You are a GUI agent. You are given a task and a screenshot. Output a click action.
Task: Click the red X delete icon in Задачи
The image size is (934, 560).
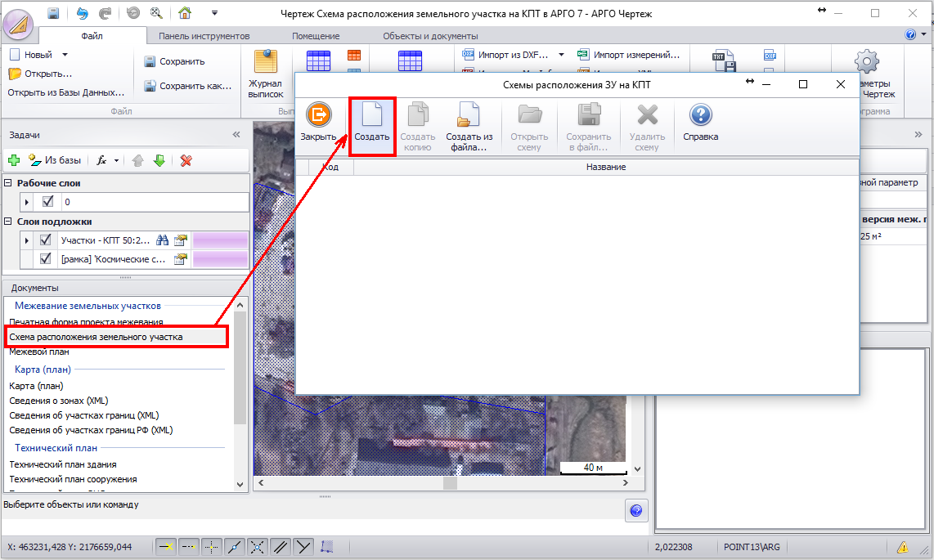pyautogui.click(x=186, y=160)
